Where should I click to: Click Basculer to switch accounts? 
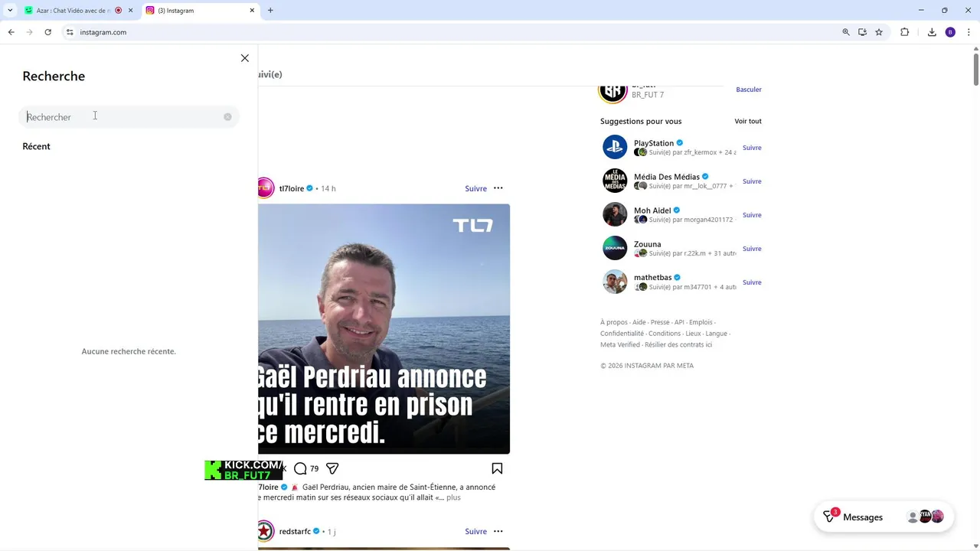[749, 90]
